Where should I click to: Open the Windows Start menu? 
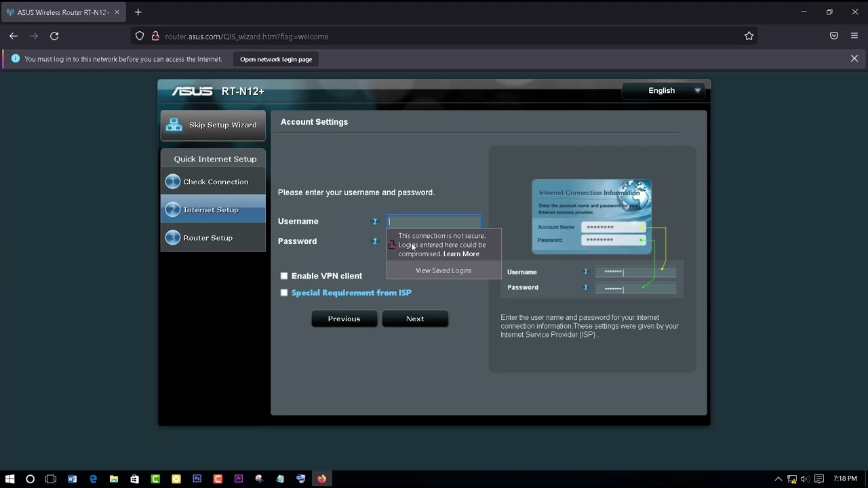[x=9, y=479]
